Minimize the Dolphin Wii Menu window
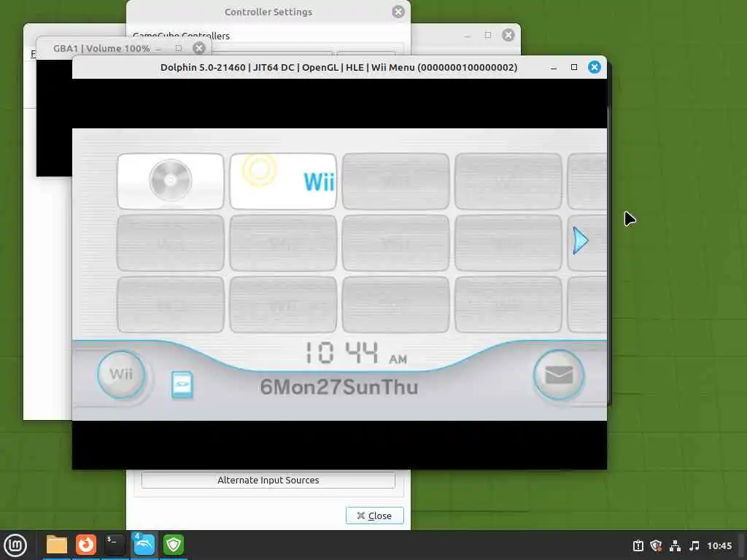 click(554, 68)
